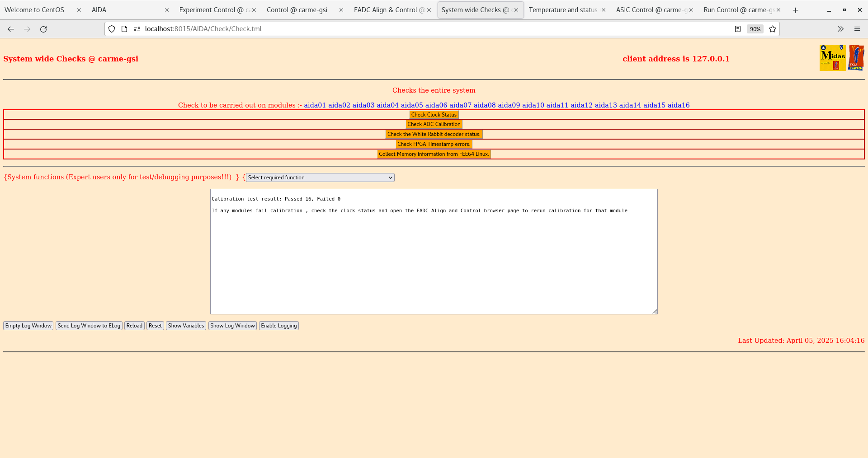Open the shield tracking protection icon
Screen dimensions: 868x458
coord(111,29)
